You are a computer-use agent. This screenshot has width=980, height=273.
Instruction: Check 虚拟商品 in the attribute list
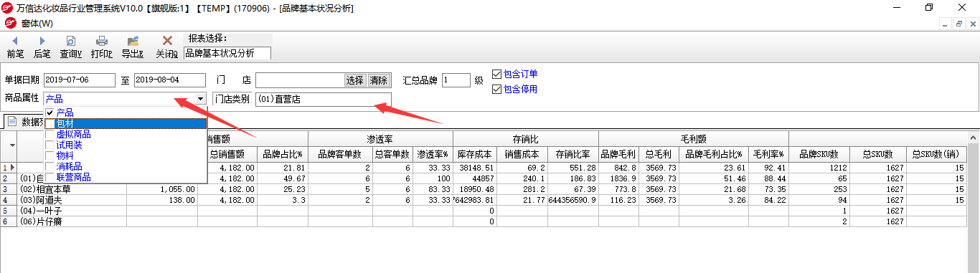[50, 134]
